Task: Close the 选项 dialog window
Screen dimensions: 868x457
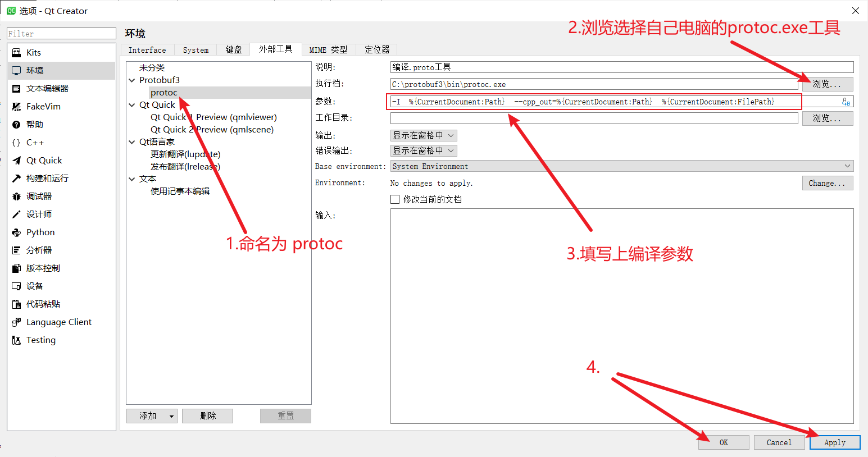Action: pos(855,11)
